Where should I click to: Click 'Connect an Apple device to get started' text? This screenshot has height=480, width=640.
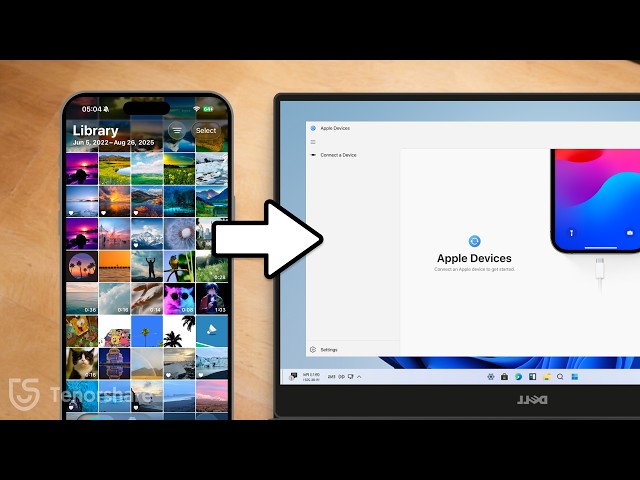point(474,269)
